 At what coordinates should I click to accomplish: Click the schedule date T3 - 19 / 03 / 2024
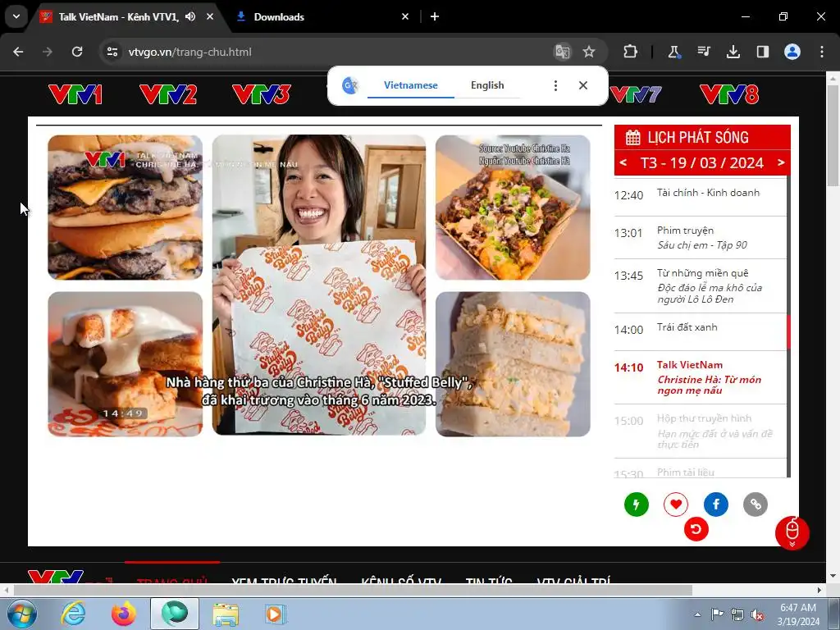pyautogui.click(x=702, y=163)
